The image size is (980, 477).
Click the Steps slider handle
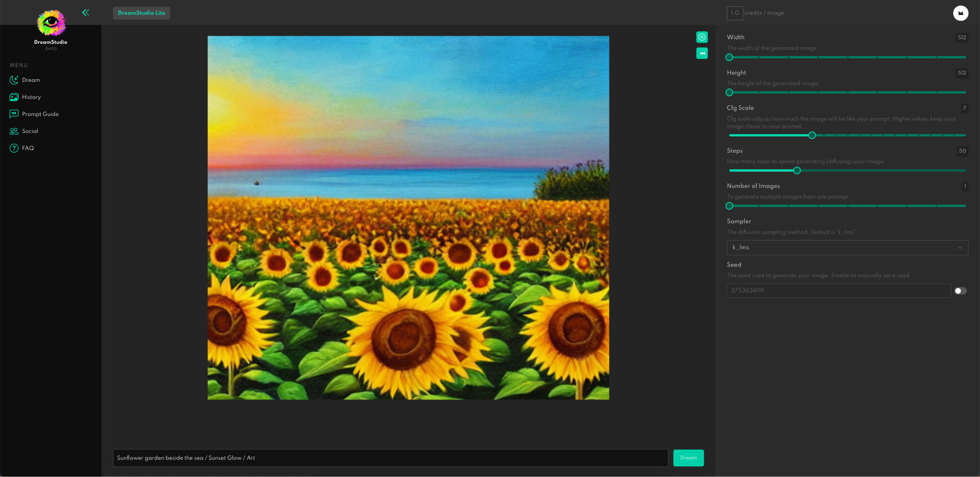797,171
